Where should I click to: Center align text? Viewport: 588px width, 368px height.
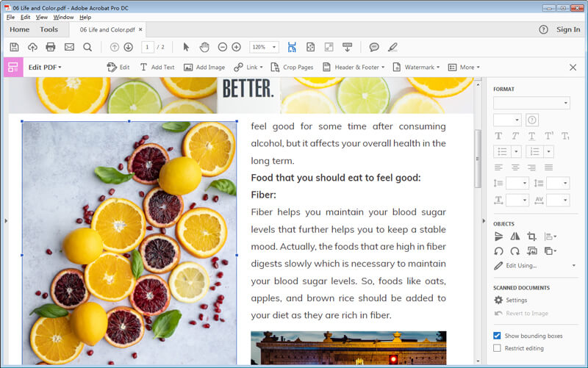515,167
